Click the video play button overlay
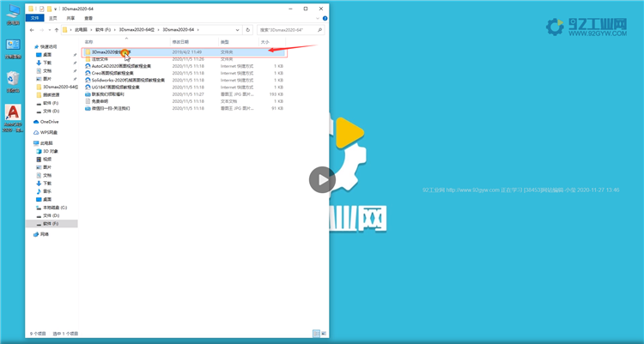The width and height of the screenshot is (644, 344). [322, 180]
